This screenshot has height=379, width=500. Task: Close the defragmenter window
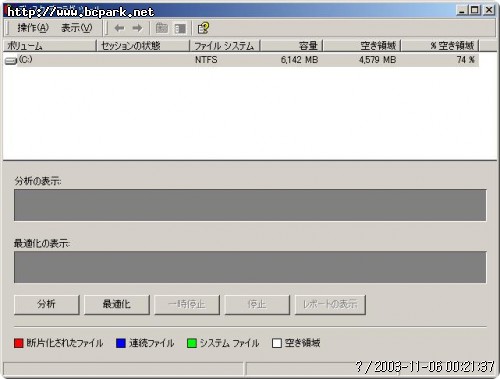(489, 10)
